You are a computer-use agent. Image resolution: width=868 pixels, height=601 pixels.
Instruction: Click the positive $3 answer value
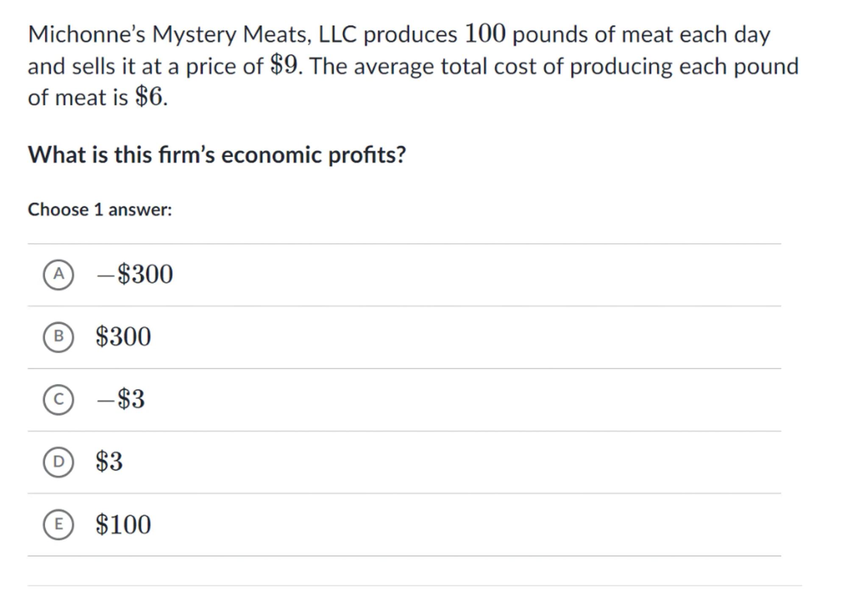109,461
